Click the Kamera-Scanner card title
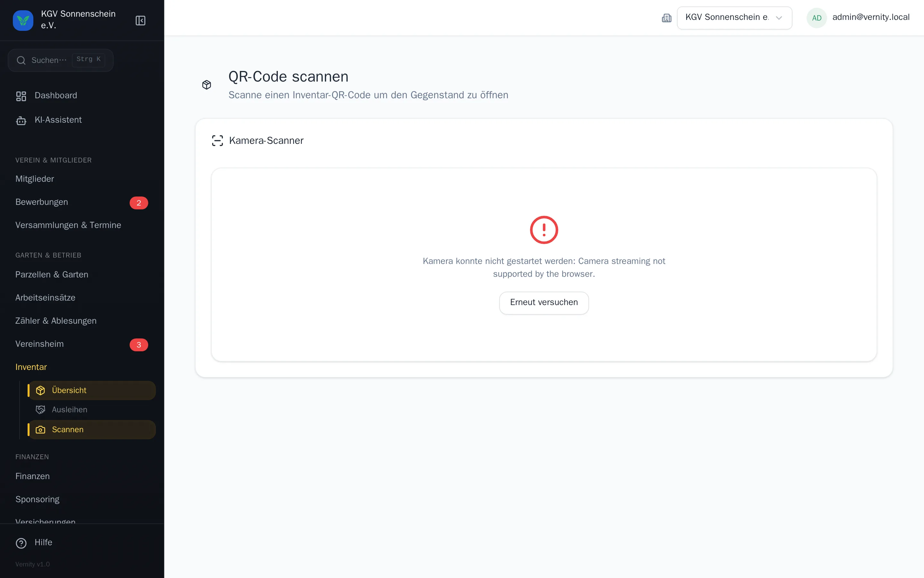Image resolution: width=924 pixels, height=578 pixels. coord(266,141)
